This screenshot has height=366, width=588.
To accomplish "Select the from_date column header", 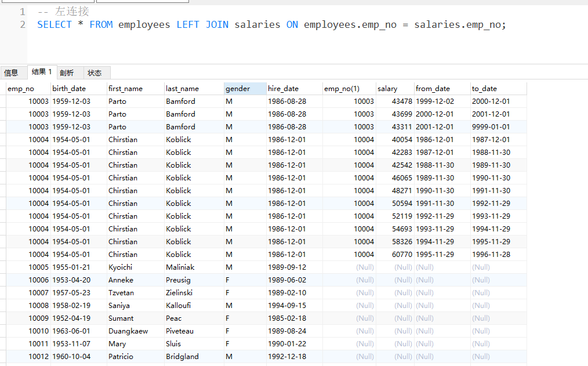I will pos(442,89).
